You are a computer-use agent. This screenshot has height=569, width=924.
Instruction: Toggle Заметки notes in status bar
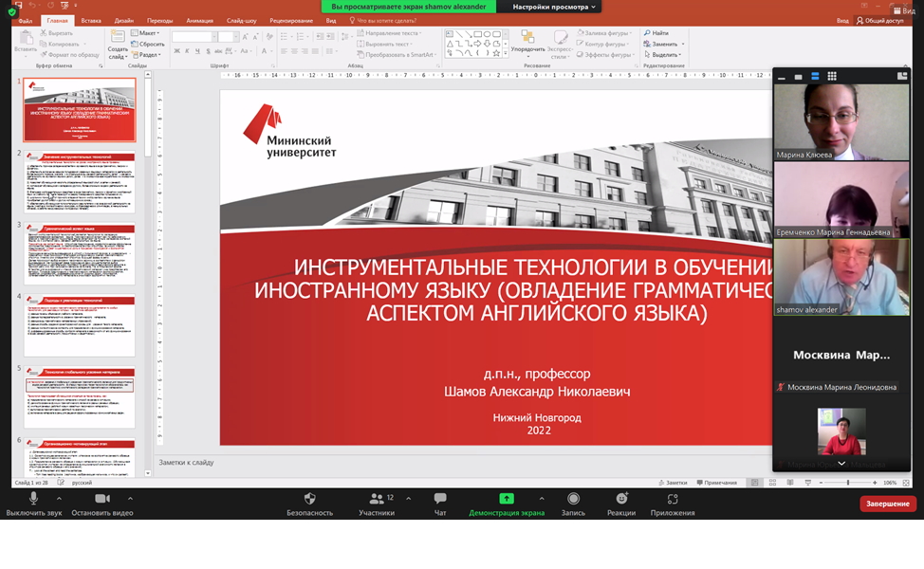(673, 483)
